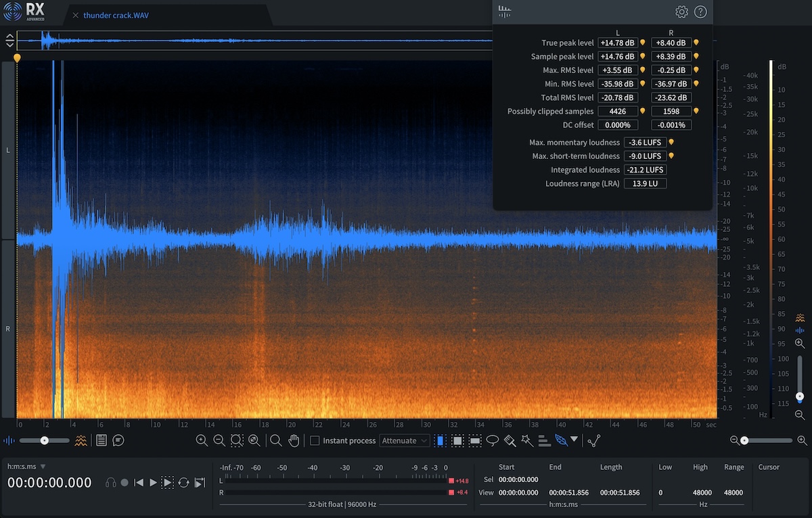Click the Low frequency value 0
Viewport: 812px width, 518px height.
click(660, 492)
